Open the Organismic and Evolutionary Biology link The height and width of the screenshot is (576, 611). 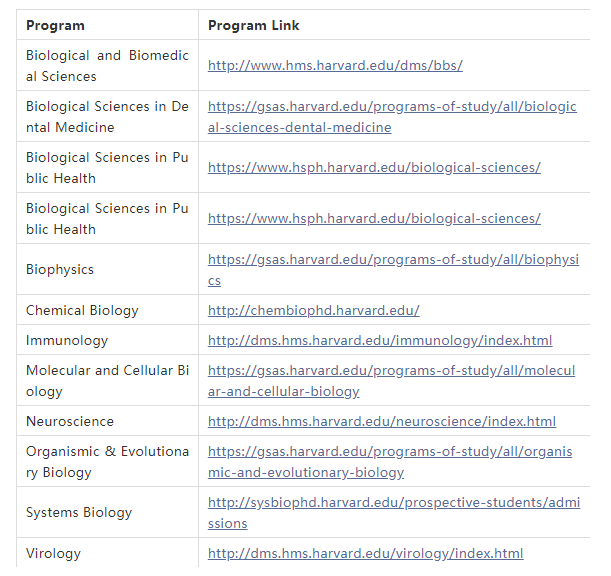click(390, 462)
